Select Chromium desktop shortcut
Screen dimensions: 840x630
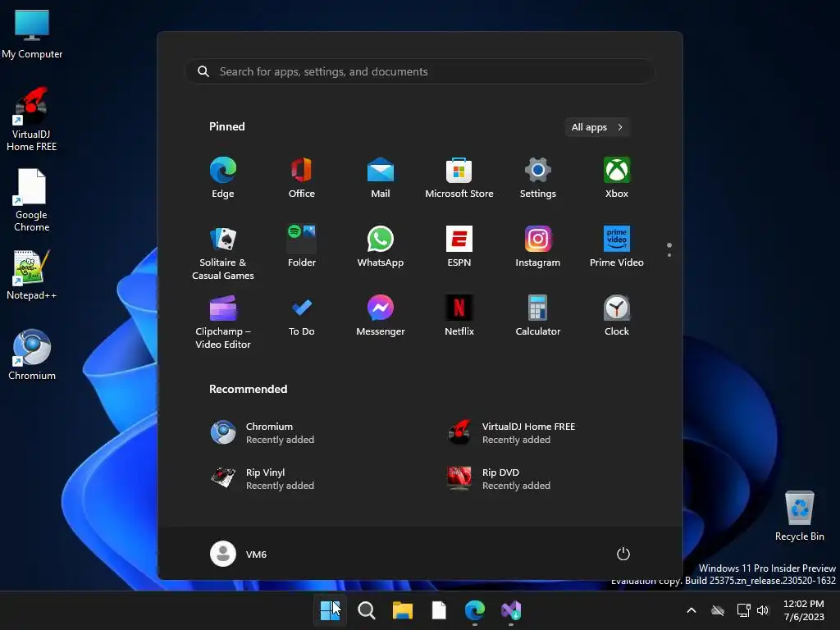[x=32, y=354]
